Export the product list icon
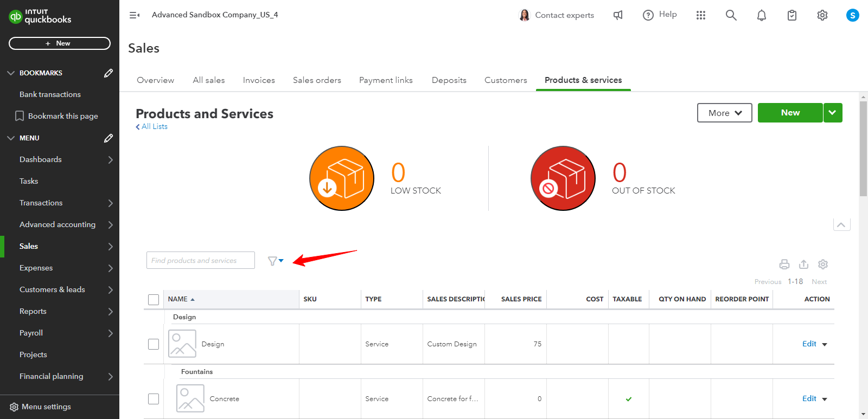 point(804,265)
